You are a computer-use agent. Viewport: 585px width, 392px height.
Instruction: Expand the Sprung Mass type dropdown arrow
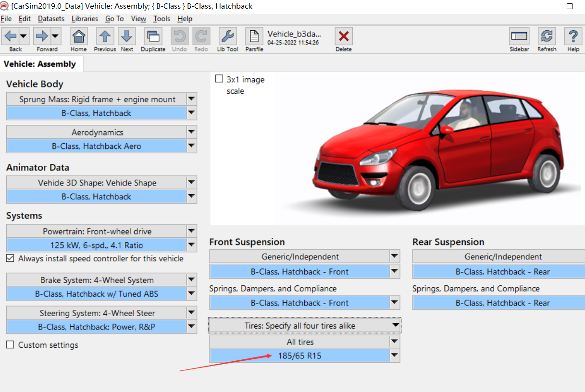(191, 99)
